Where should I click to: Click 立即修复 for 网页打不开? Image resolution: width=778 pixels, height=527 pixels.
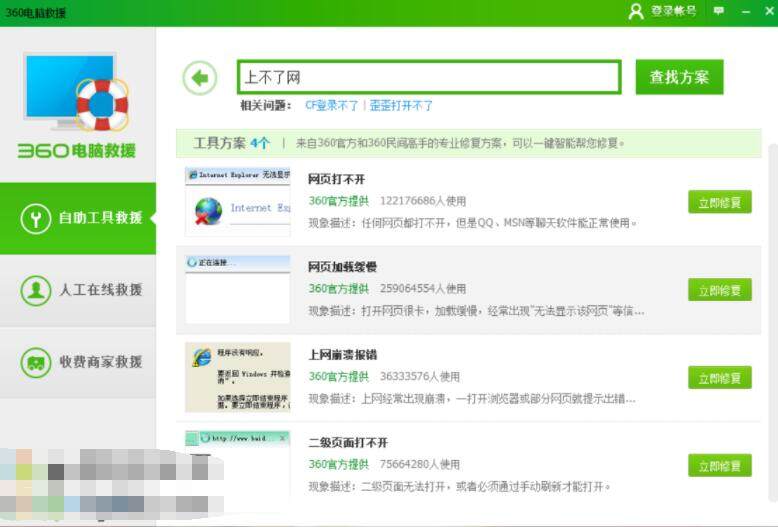(x=719, y=202)
